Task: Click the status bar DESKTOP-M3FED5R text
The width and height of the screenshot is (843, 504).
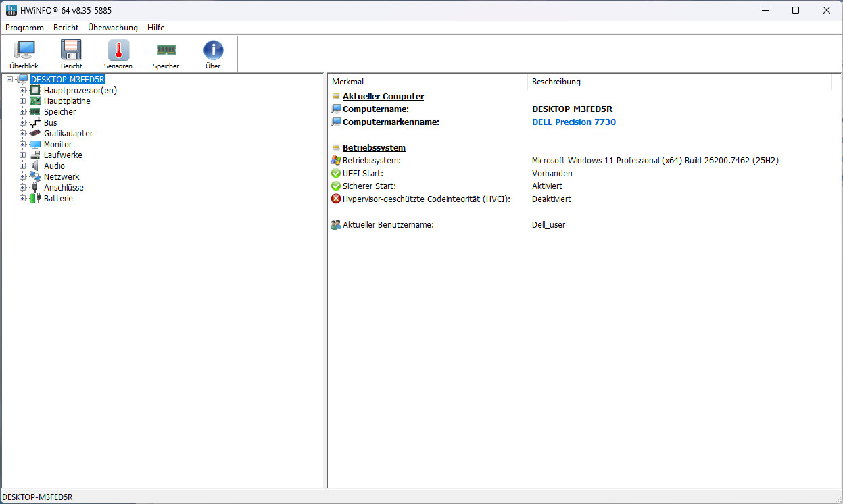Action: pos(37,497)
